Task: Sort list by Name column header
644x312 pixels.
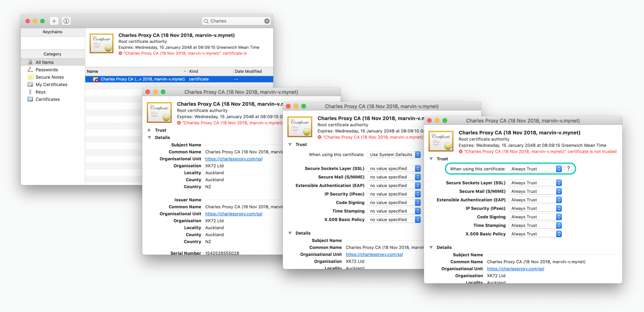Action: click(136, 71)
